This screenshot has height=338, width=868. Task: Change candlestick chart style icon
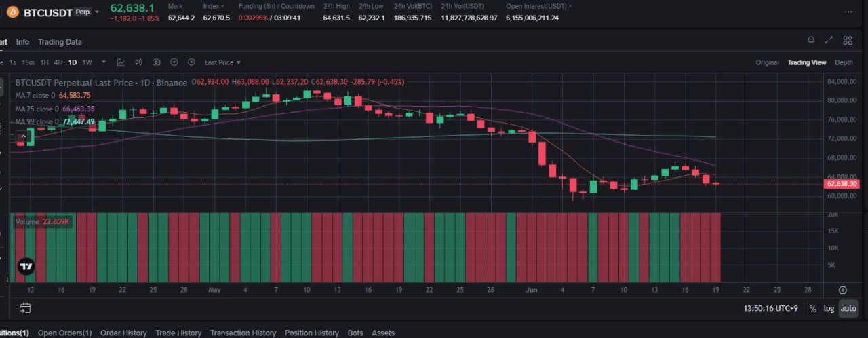pyautogui.click(x=138, y=62)
